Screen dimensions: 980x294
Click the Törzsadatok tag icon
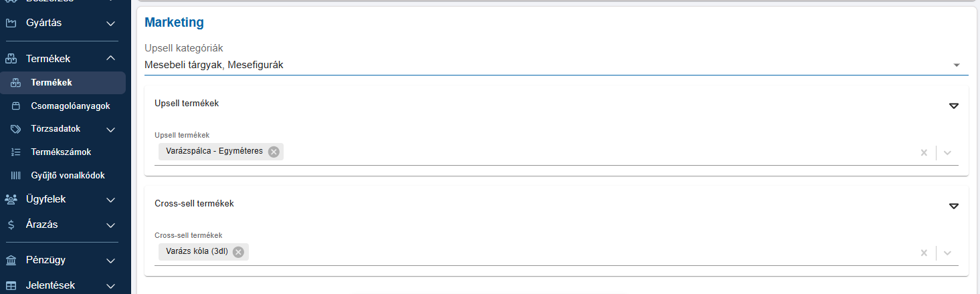(x=16, y=128)
